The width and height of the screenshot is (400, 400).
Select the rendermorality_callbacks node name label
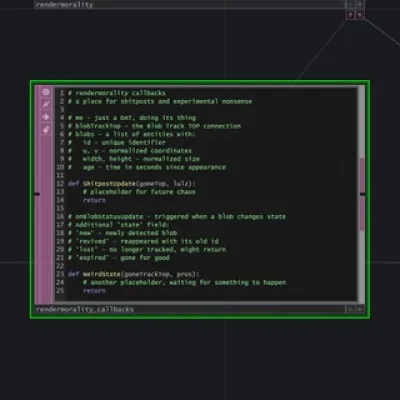(85, 310)
